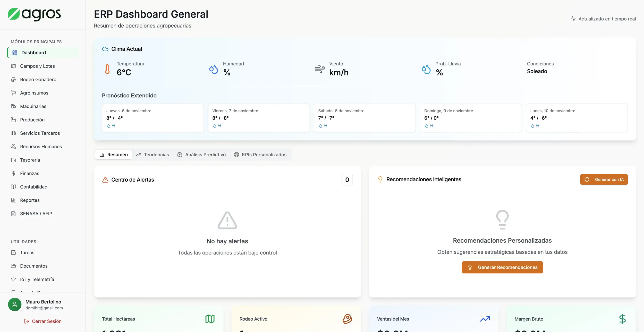This screenshot has height=332, width=644.
Task: Click the user avatar for Mauro Bertolino
Action: pos(15,304)
